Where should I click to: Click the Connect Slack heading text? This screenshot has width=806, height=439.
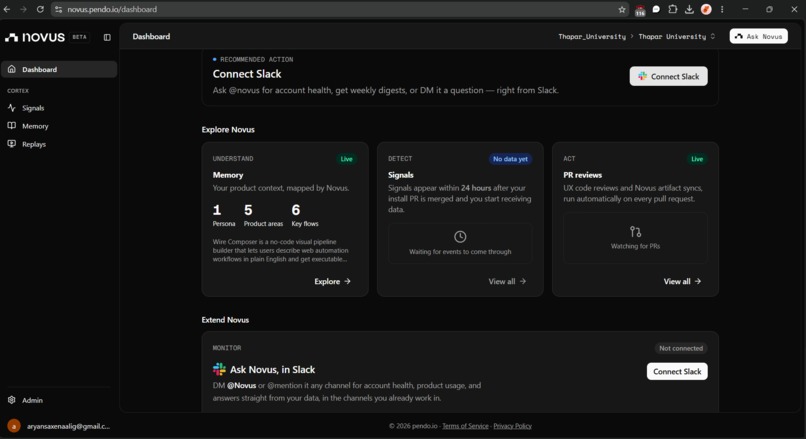247,74
